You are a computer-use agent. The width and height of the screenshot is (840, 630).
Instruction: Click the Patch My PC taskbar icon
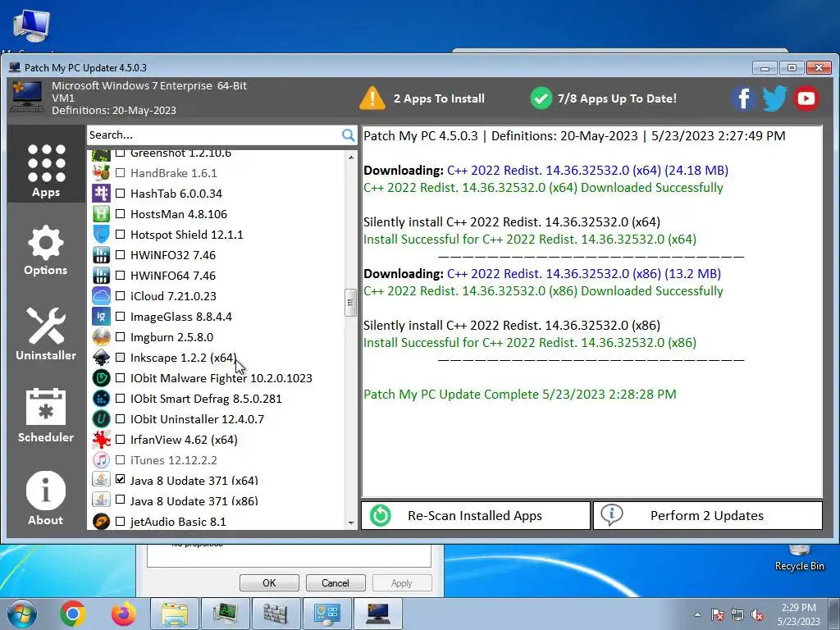point(378,614)
